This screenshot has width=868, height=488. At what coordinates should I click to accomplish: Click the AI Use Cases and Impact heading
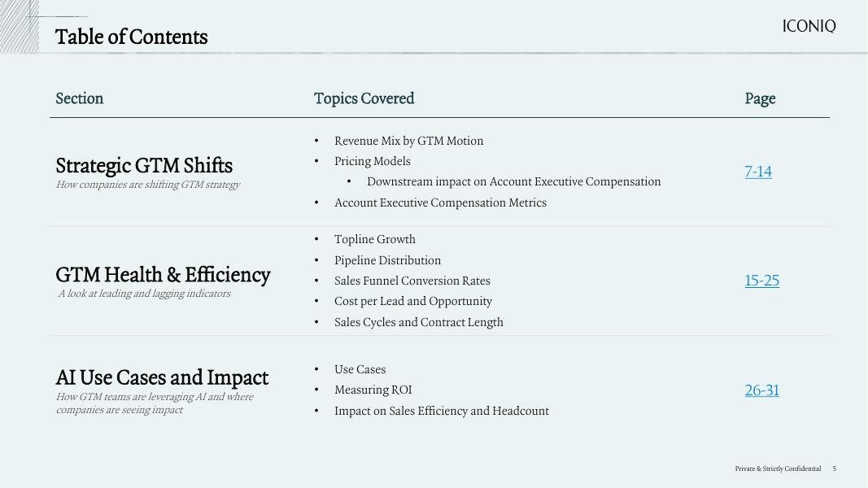click(x=162, y=377)
